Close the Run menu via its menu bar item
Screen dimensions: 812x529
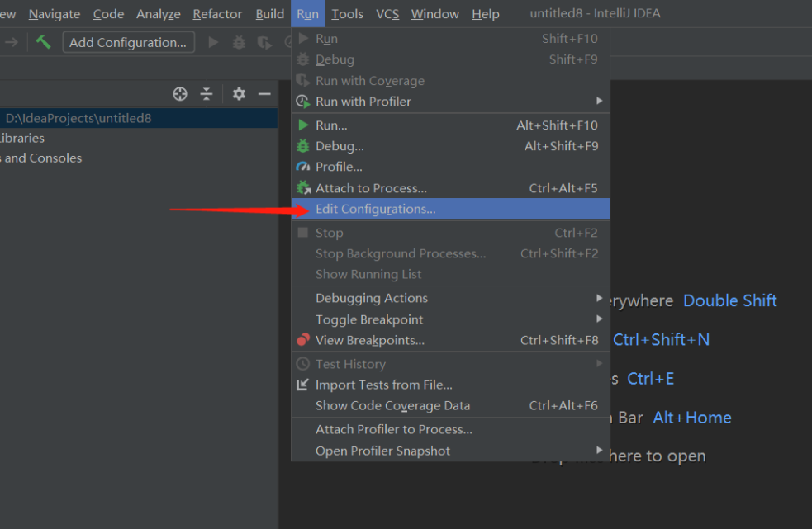click(x=307, y=14)
